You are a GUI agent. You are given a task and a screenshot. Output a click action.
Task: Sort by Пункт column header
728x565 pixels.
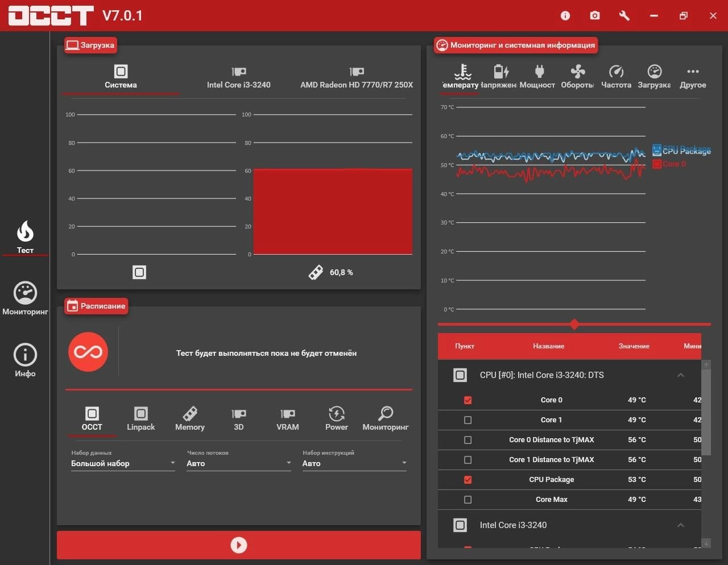point(465,346)
